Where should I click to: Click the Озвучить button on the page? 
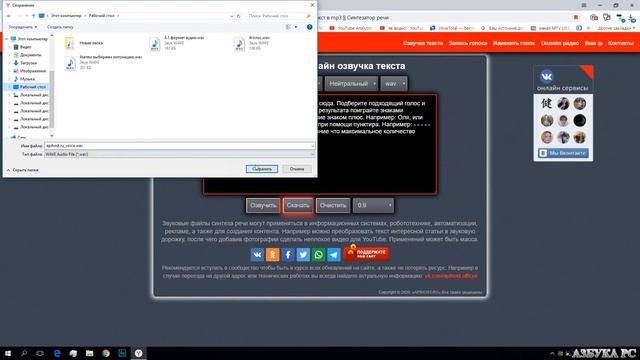tap(263, 205)
